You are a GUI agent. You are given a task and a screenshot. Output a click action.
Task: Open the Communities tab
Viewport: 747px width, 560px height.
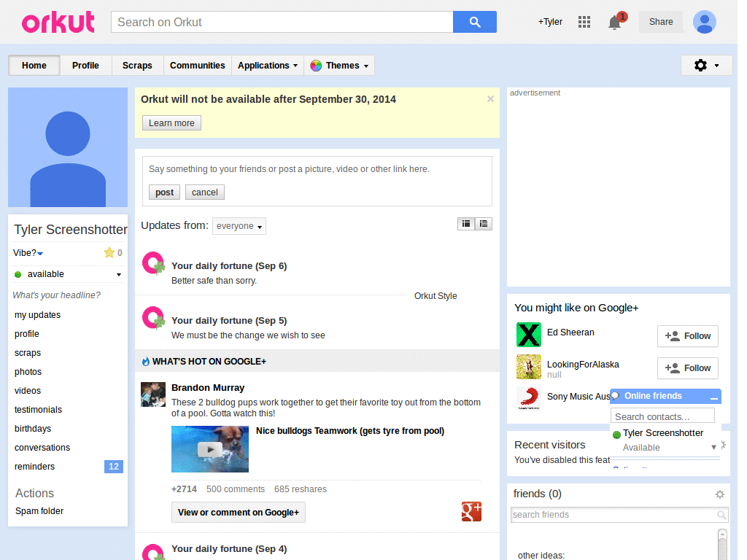tap(197, 65)
